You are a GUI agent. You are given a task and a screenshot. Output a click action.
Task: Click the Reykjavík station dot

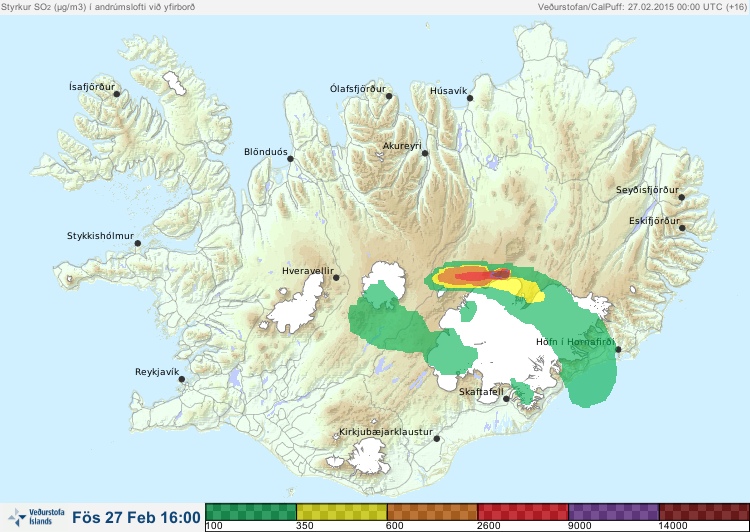pyautogui.click(x=182, y=379)
